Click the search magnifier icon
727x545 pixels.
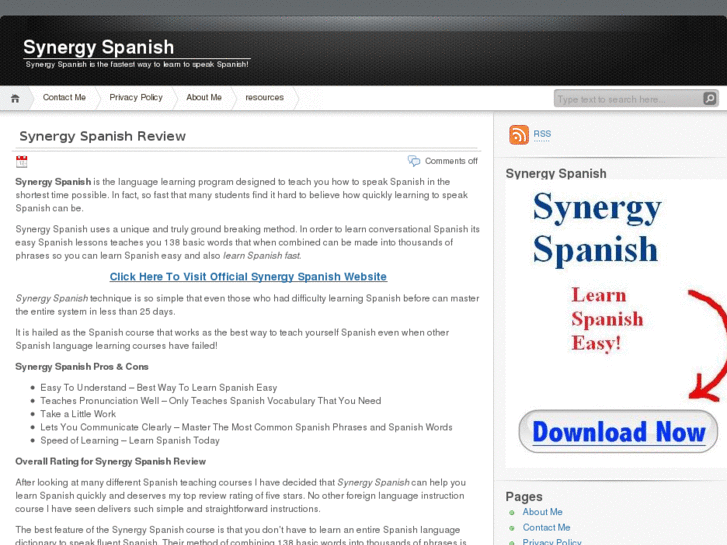(x=709, y=98)
